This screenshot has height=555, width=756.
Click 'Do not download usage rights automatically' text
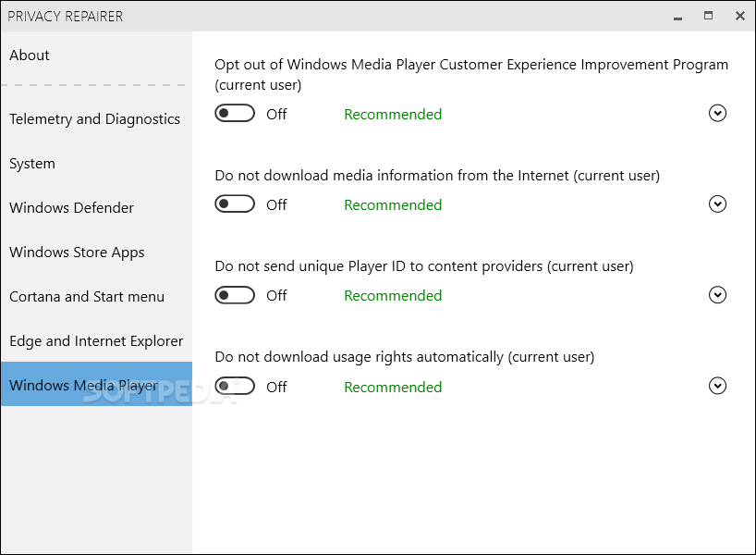[405, 357]
